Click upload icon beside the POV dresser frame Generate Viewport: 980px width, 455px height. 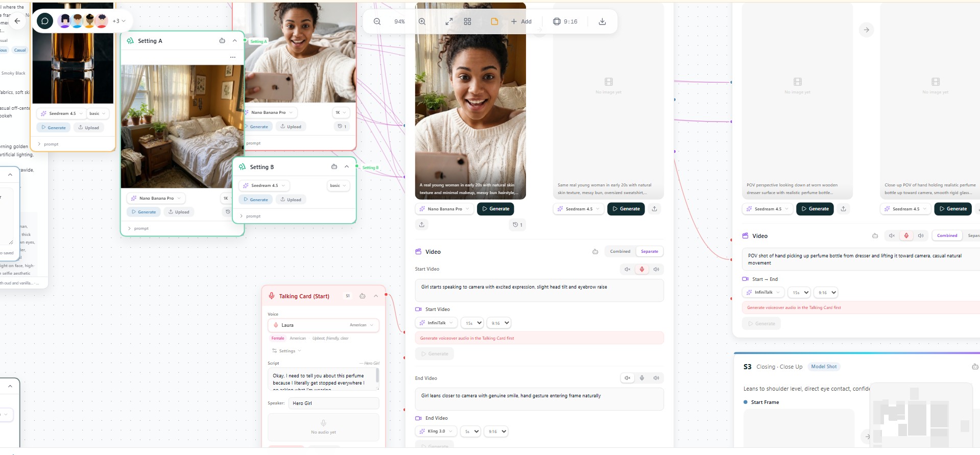coord(843,209)
